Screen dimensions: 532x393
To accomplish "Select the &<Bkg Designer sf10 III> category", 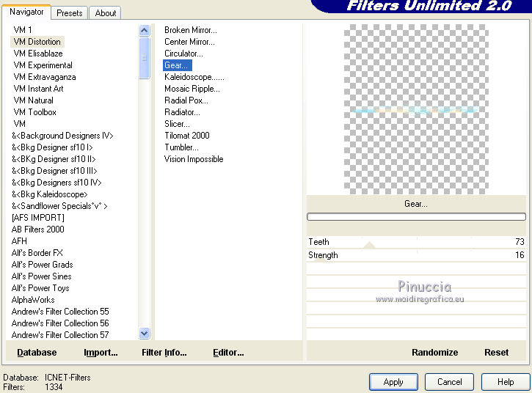I will pos(54,171).
